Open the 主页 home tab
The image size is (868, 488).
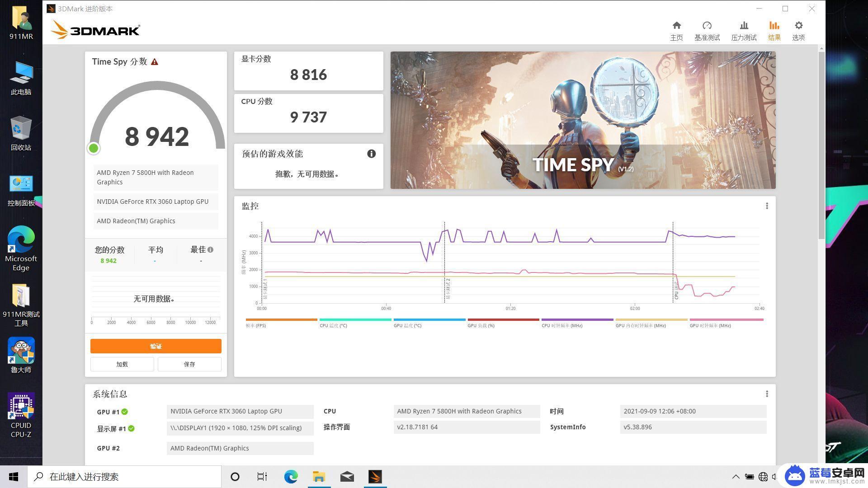click(676, 31)
